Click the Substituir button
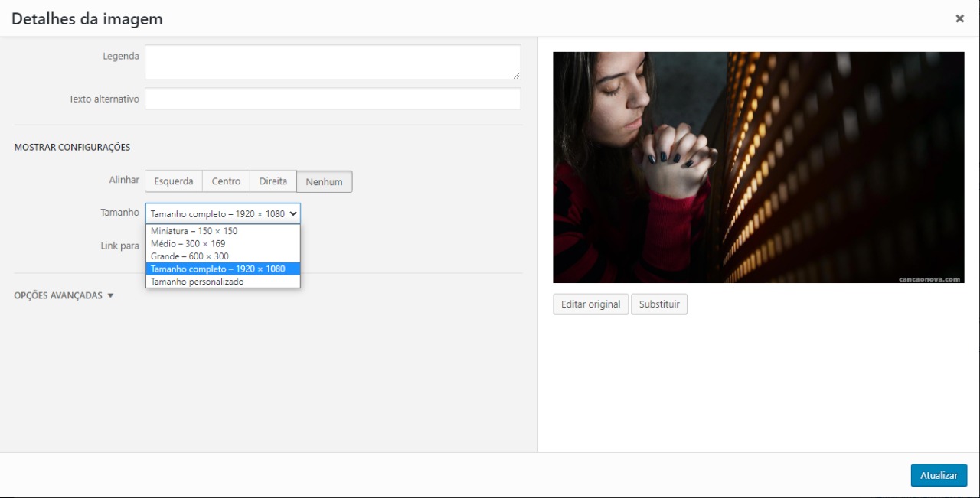Viewport: 980px width, 498px height. point(659,304)
